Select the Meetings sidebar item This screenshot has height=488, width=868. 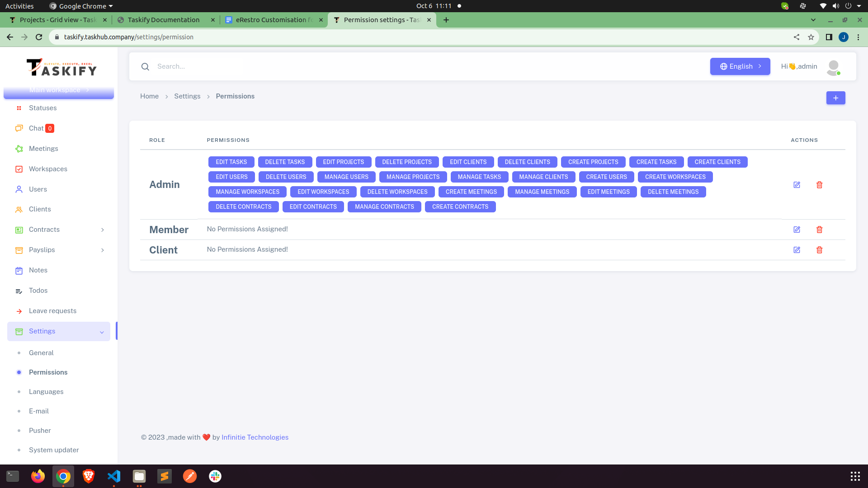pos(43,148)
